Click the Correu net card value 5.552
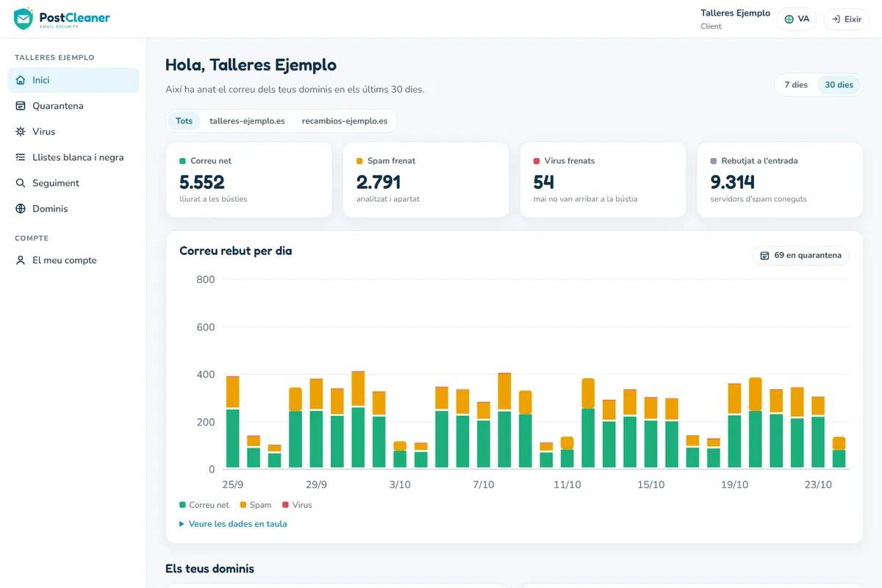This screenshot has height=588, width=882. click(202, 182)
